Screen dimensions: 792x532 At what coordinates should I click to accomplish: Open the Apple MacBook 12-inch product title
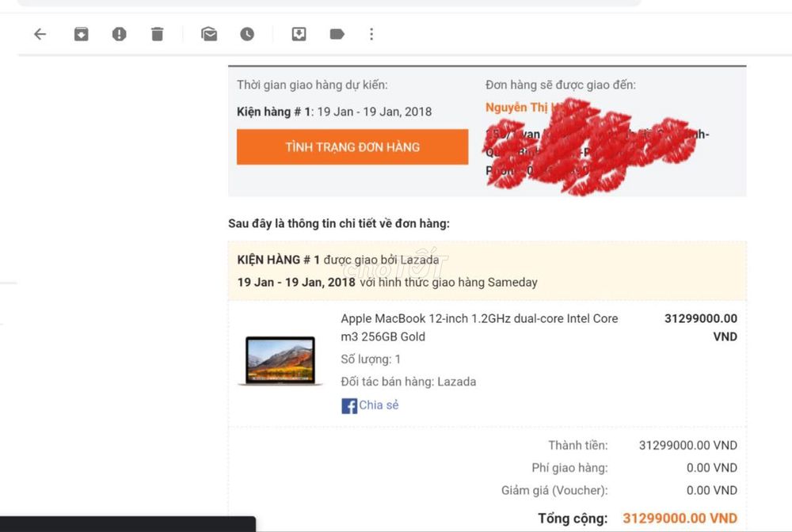pyautogui.click(x=479, y=328)
